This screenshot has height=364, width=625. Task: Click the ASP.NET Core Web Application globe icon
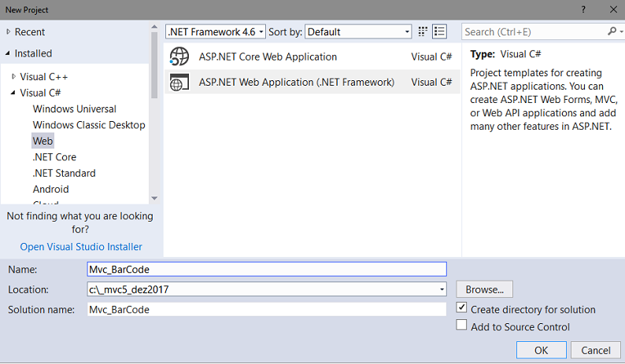click(x=179, y=56)
